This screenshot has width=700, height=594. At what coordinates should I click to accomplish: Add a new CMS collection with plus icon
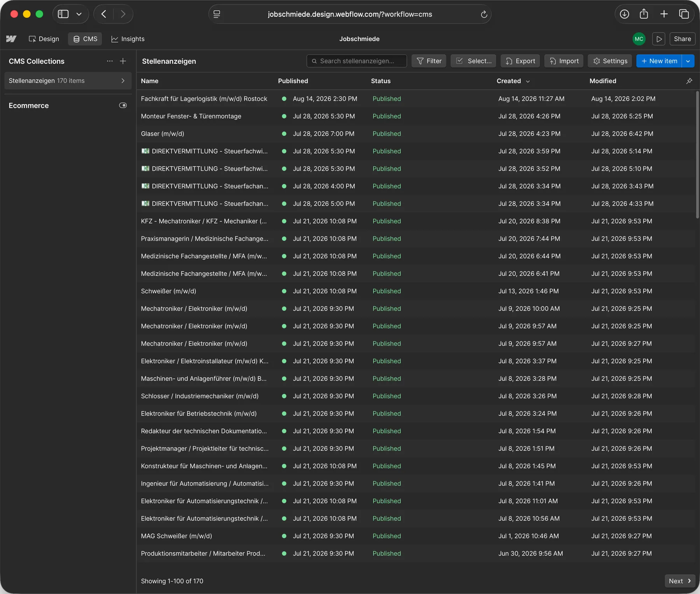[123, 61]
